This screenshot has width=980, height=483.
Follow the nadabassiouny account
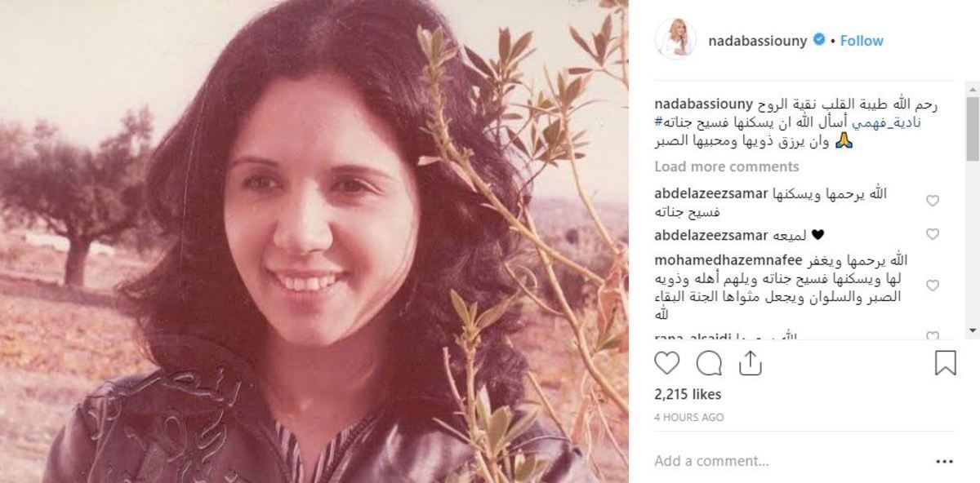[862, 40]
